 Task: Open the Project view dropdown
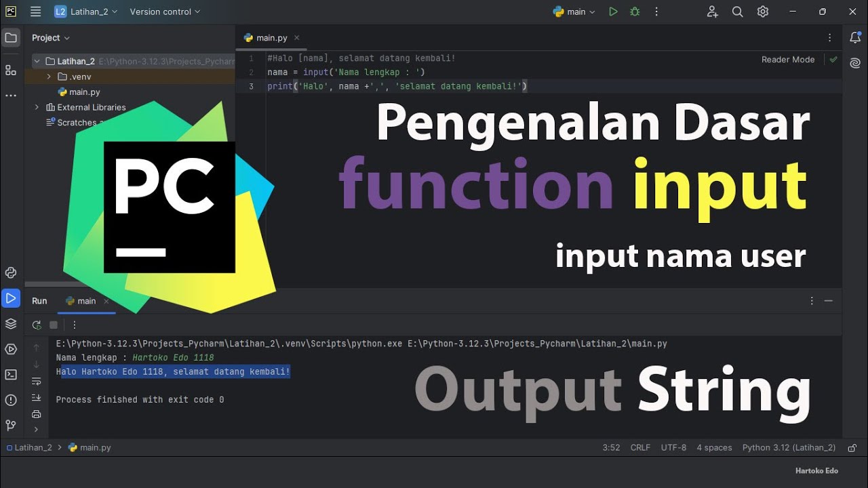51,38
